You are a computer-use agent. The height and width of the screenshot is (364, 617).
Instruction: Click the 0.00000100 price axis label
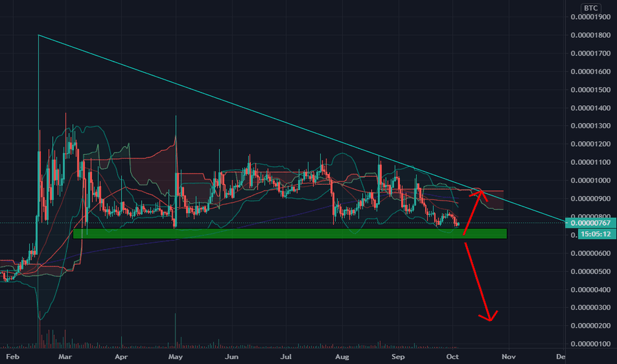(591, 344)
